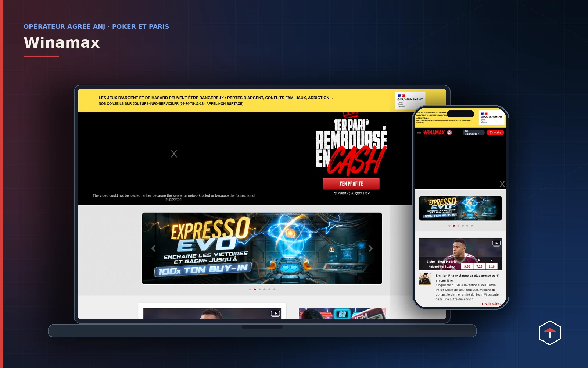Select the third laptop carousel dot
The height and width of the screenshot is (368, 588).
[259, 289]
